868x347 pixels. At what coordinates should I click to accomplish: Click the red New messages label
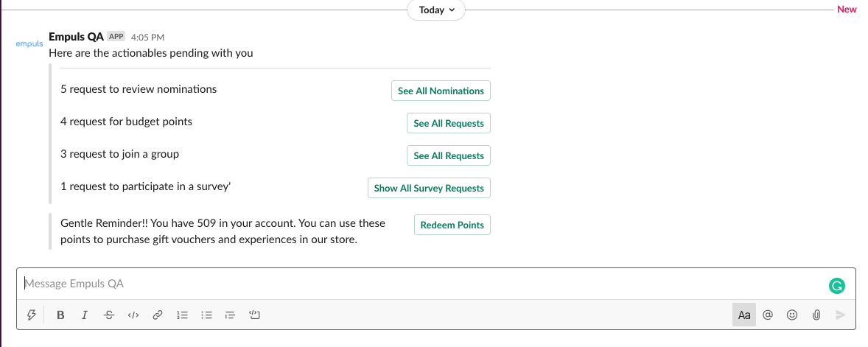[847, 10]
